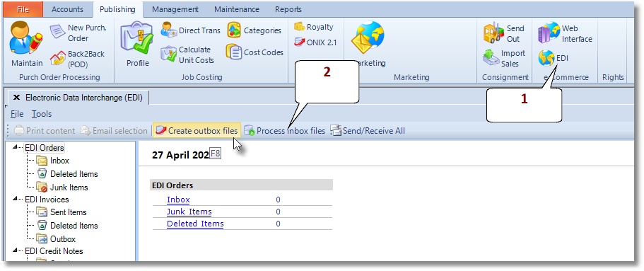Open the EDI window File menu
Screen dimensions: 644x271
(17, 114)
